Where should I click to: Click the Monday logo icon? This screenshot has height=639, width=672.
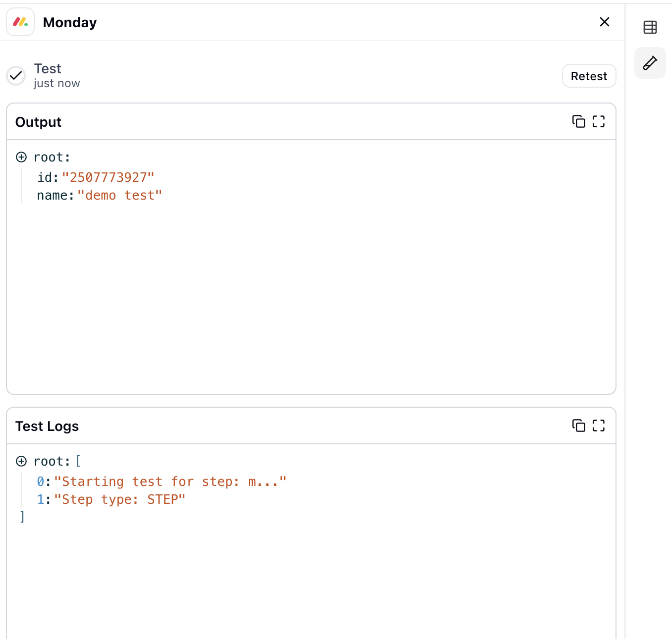[x=20, y=22]
